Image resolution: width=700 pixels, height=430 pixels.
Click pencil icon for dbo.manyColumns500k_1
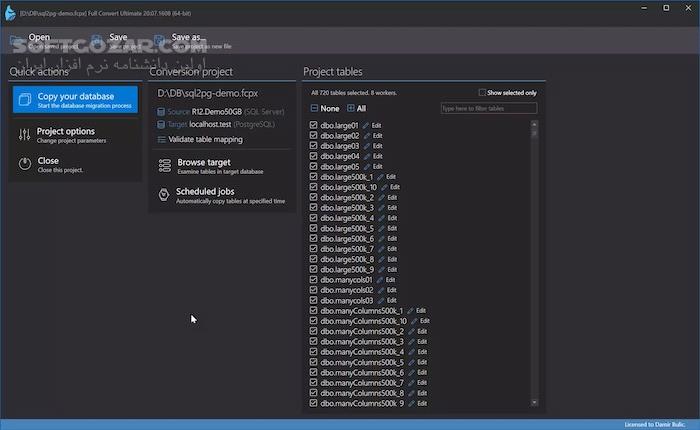pyautogui.click(x=410, y=311)
